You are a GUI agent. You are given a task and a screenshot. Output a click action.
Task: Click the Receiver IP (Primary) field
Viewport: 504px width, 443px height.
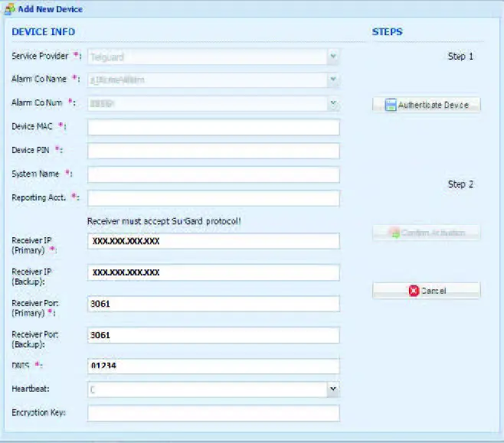[x=214, y=241]
